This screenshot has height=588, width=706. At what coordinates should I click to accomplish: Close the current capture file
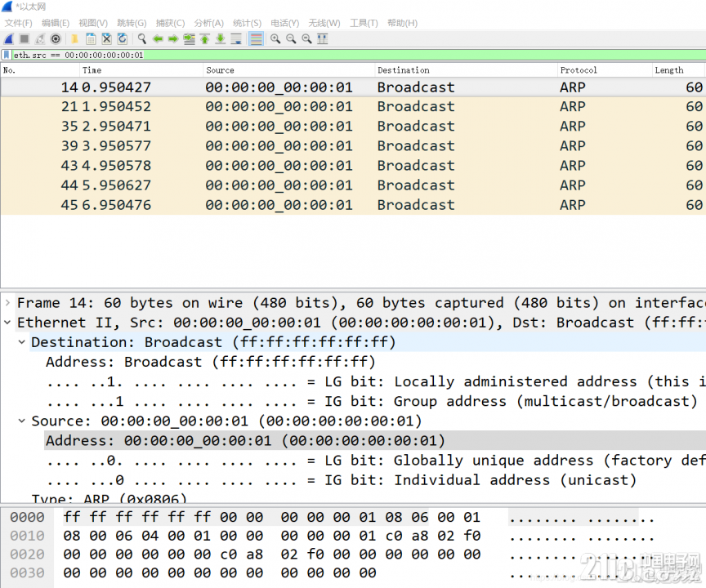(106, 39)
